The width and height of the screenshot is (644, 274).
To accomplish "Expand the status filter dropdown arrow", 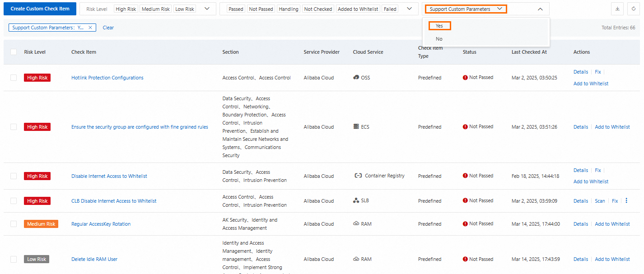I will (x=409, y=9).
